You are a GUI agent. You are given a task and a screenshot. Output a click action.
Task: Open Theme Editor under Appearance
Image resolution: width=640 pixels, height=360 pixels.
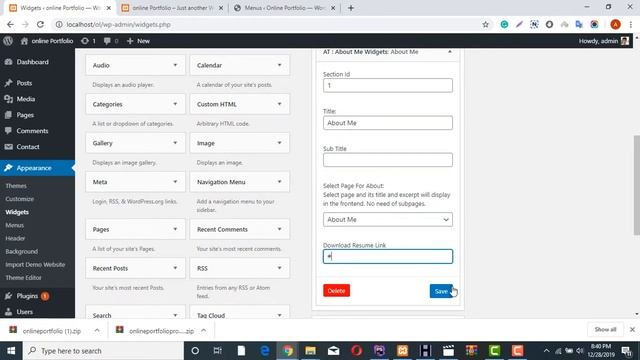click(23, 278)
